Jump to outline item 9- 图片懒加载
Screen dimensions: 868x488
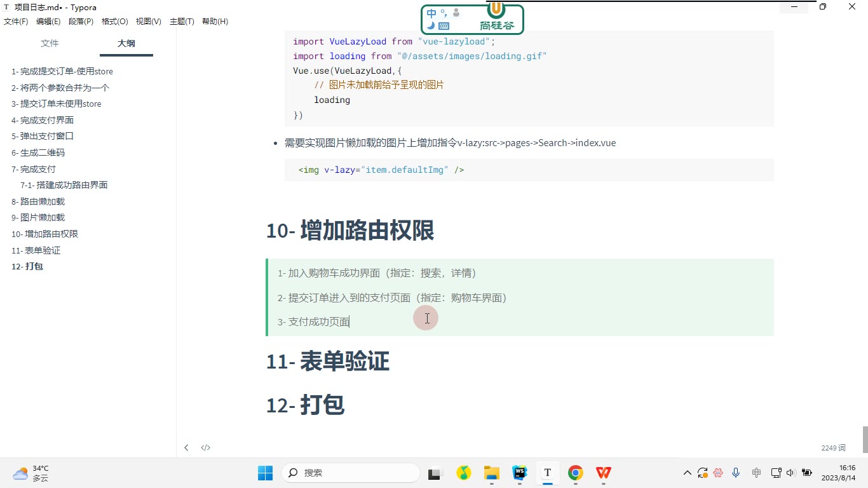pos(38,217)
